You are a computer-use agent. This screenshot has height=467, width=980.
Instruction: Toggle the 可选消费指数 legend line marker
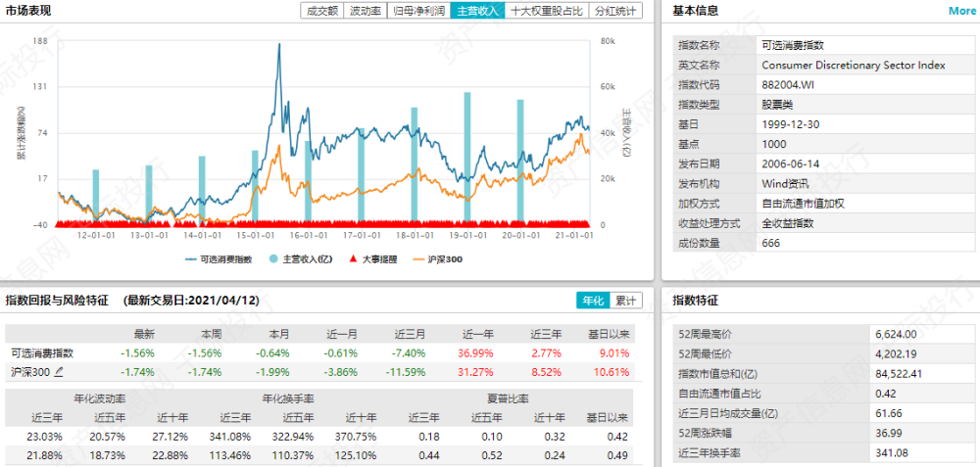tap(191, 259)
